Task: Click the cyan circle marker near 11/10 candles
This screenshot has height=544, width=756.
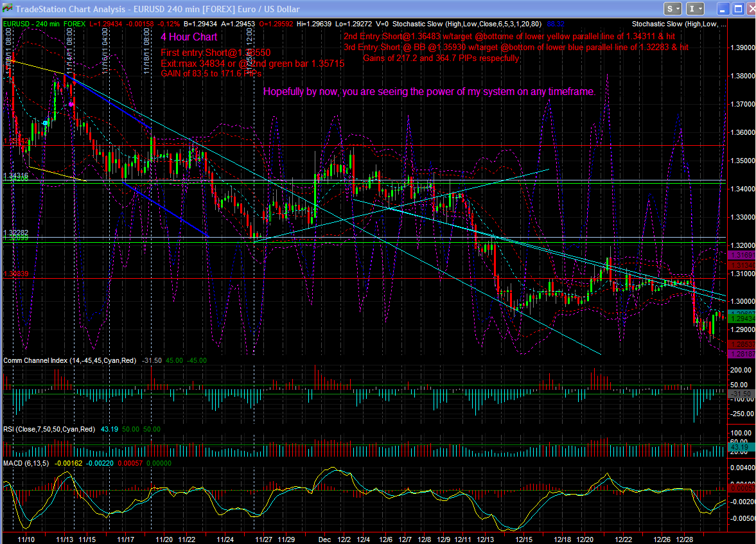Action: click(x=46, y=123)
